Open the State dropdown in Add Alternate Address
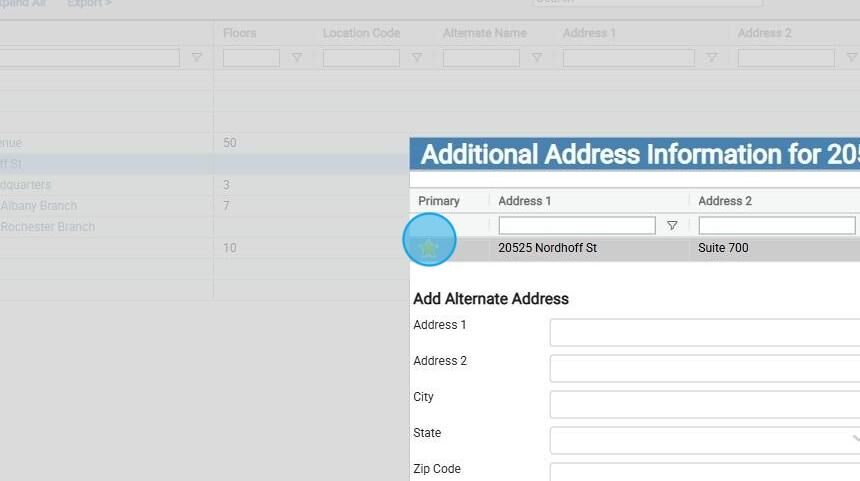860x481 pixels. (x=705, y=440)
